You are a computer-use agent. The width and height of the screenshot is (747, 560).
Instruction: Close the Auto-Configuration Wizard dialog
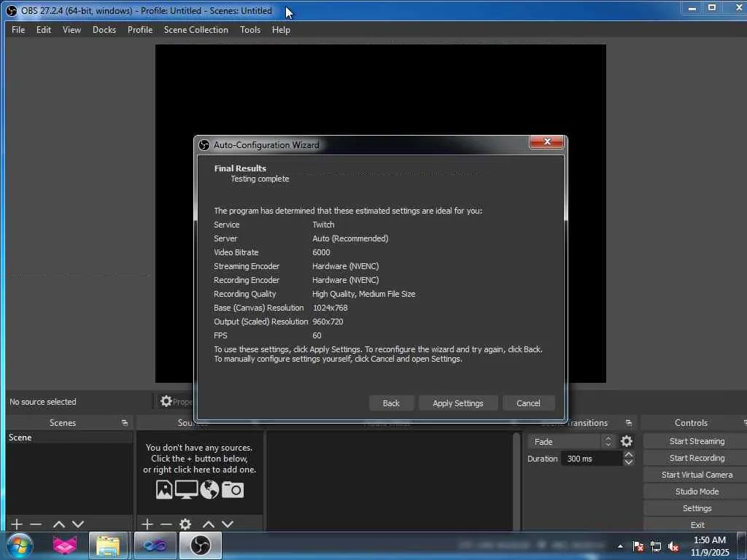547,141
